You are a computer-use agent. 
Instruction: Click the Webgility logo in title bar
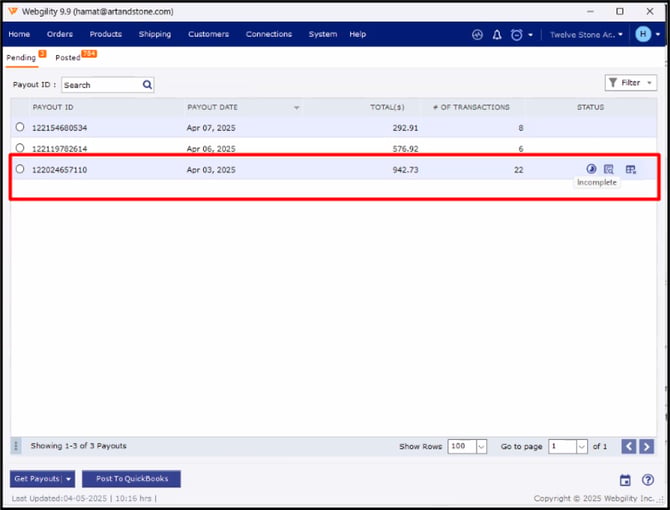pyautogui.click(x=13, y=11)
